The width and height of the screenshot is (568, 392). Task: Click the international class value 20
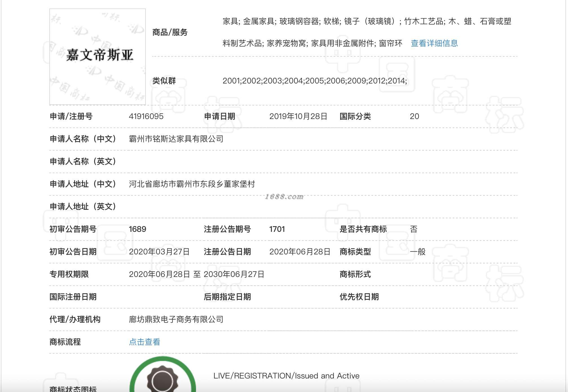point(414,116)
